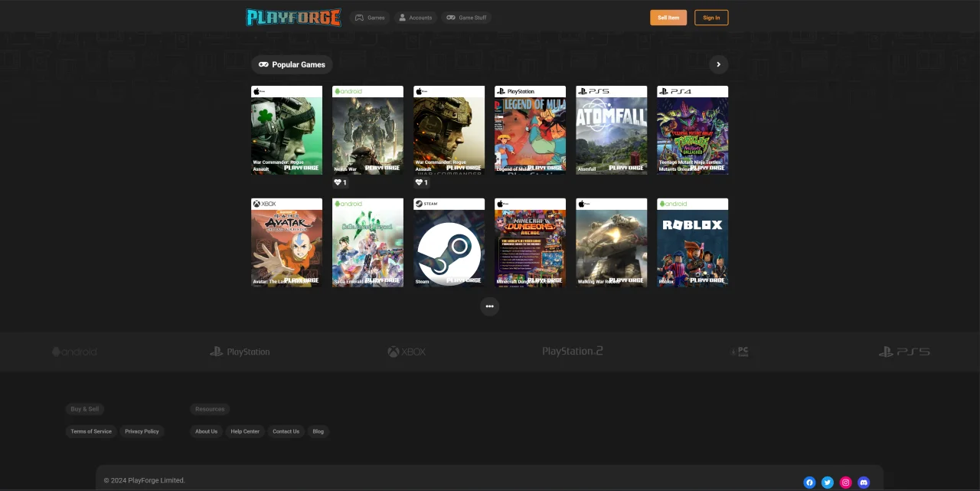980x491 pixels.
Task: Select PC Game in the platform strip
Action: (x=740, y=352)
